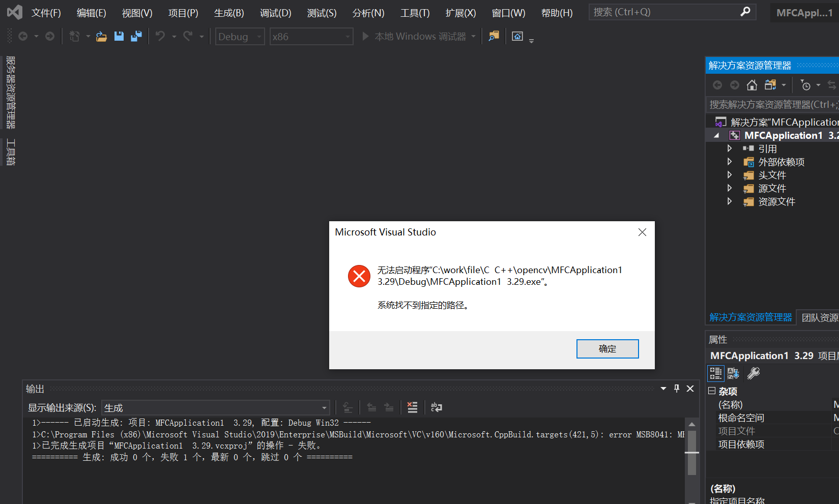The width and height of the screenshot is (839, 504).
Task: Open the 调试(D) menu
Action: [x=275, y=13]
